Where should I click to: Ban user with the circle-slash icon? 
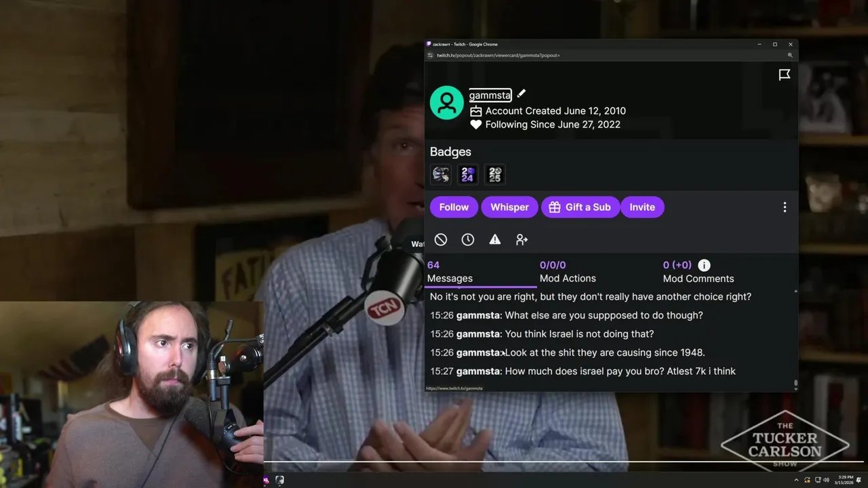(x=441, y=239)
